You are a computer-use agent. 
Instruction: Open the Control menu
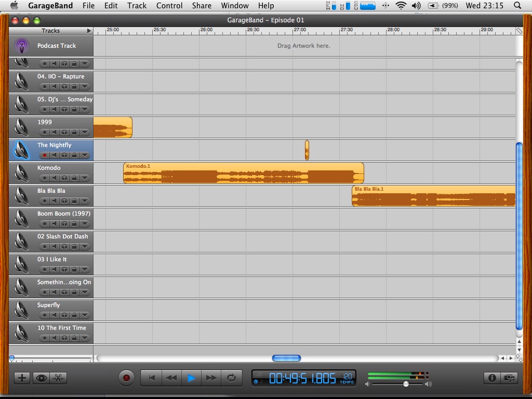[x=169, y=5]
